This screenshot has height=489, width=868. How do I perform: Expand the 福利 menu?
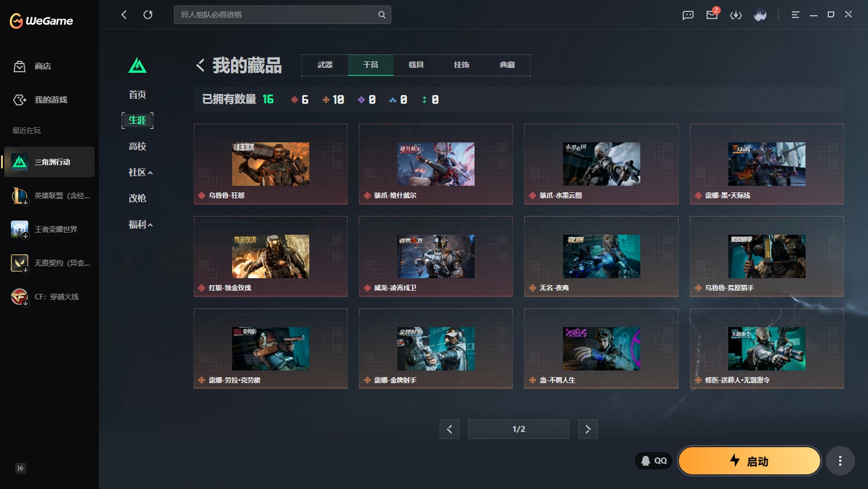(x=140, y=224)
